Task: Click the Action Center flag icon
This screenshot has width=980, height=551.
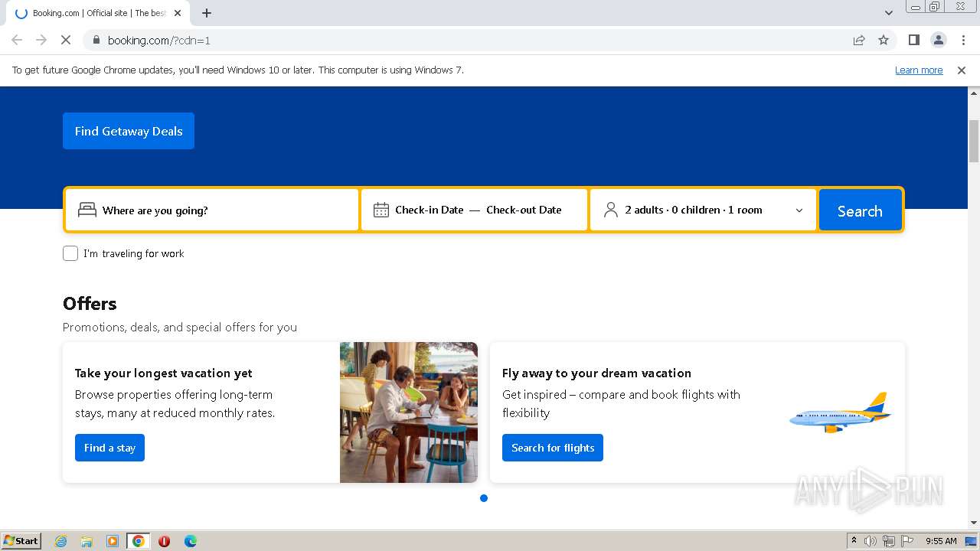Action: click(x=907, y=541)
